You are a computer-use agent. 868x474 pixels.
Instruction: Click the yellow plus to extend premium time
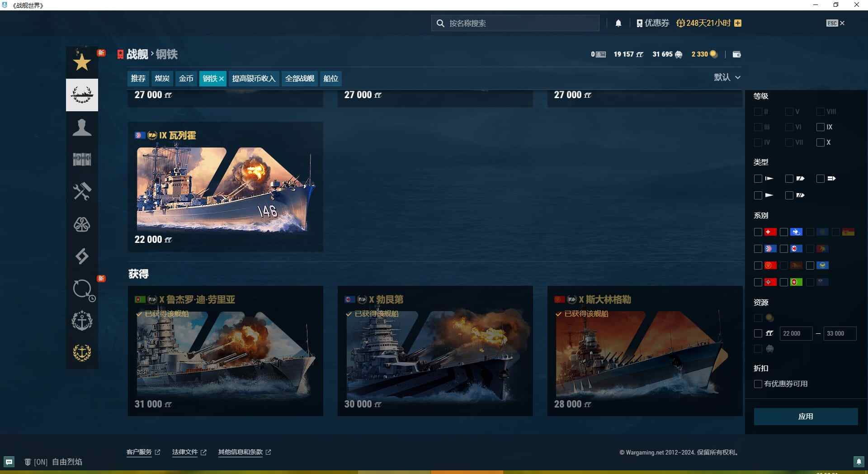[x=738, y=23]
